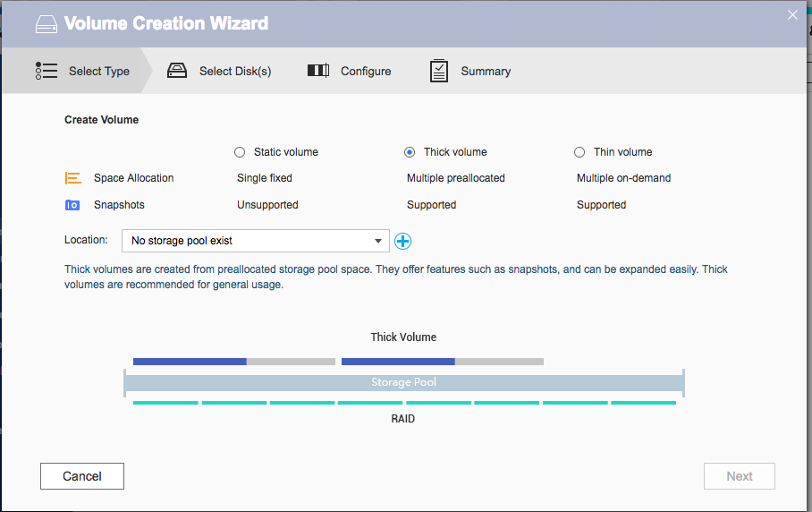Go to the Summary step
Image resolution: width=812 pixels, height=512 pixels.
coord(486,71)
